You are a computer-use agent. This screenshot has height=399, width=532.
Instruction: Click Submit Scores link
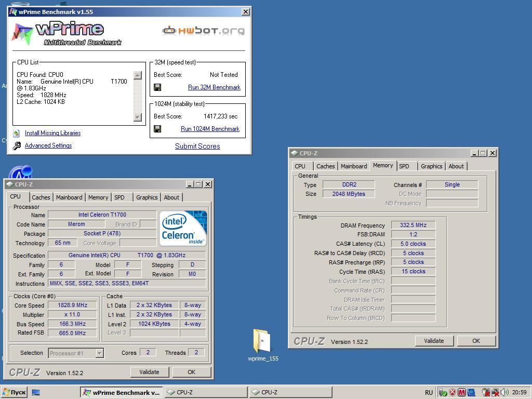197,146
